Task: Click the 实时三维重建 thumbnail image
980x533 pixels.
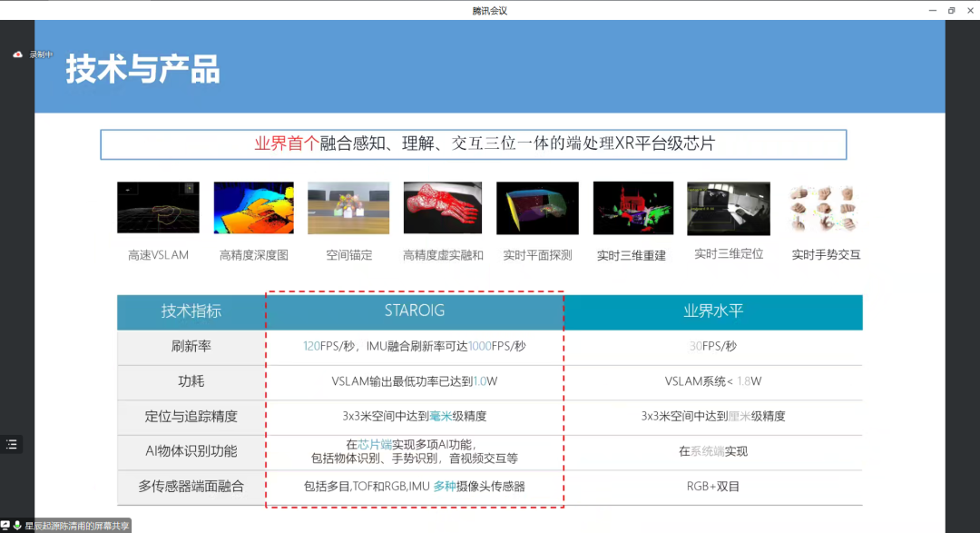Action: pos(633,208)
